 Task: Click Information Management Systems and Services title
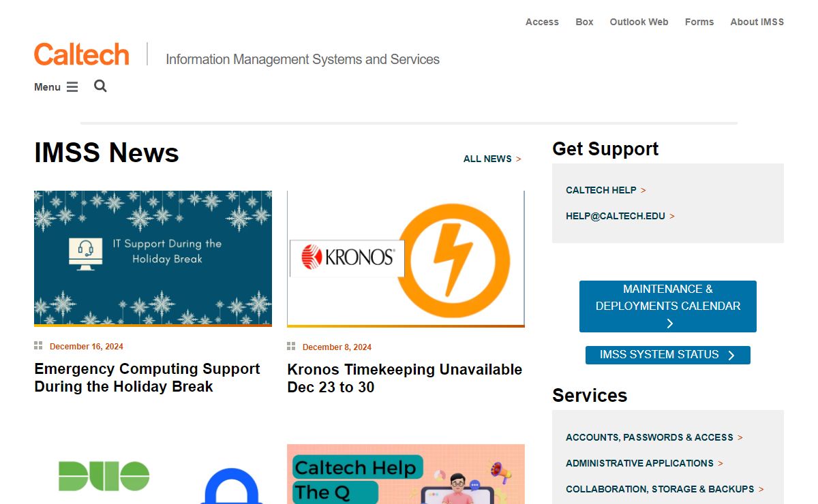tap(303, 59)
